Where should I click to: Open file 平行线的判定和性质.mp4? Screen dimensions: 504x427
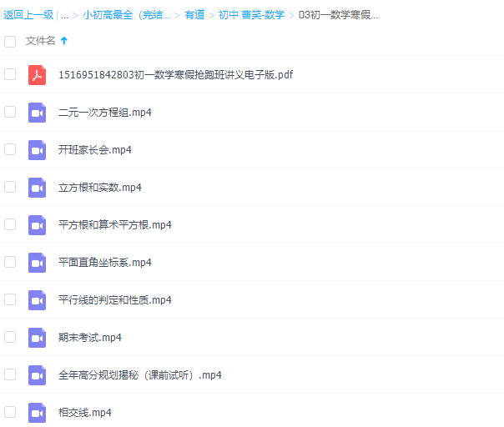pyautogui.click(x=114, y=299)
